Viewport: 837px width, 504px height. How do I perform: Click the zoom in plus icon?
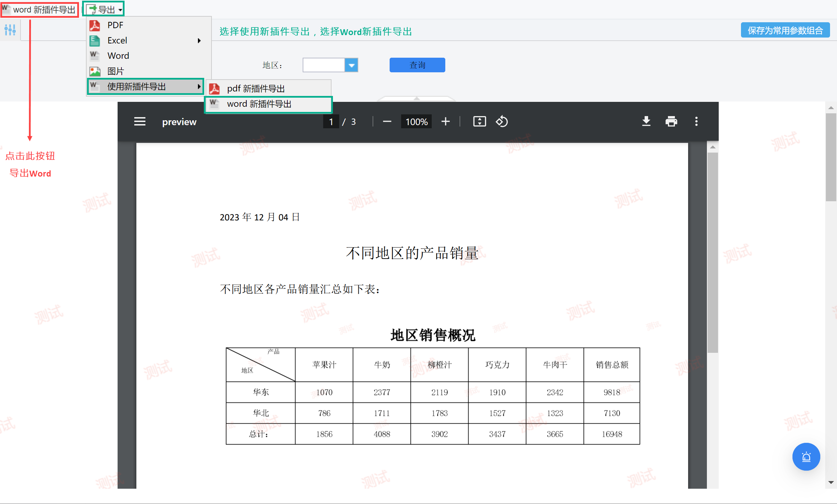point(445,122)
